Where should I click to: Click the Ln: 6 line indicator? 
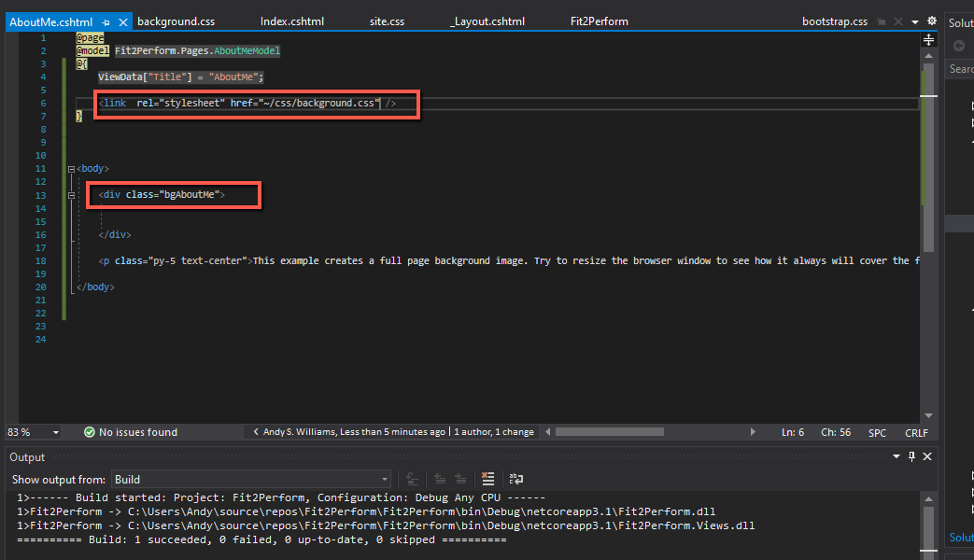(x=793, y=432)
